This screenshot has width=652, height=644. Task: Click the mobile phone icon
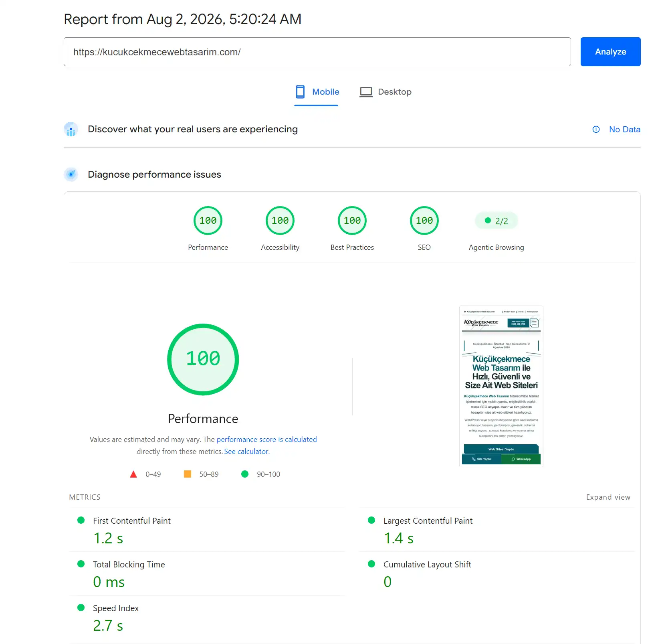click(x=300, y=92)
